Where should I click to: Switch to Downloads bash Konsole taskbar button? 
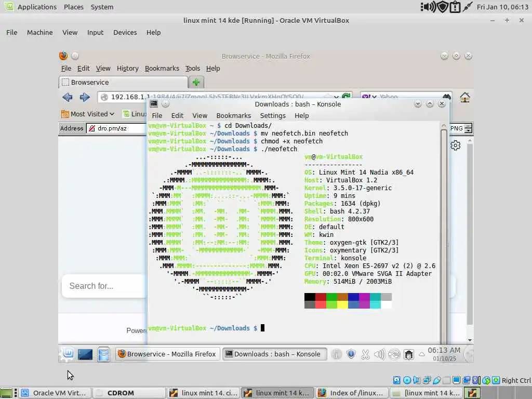pos(274,354)
